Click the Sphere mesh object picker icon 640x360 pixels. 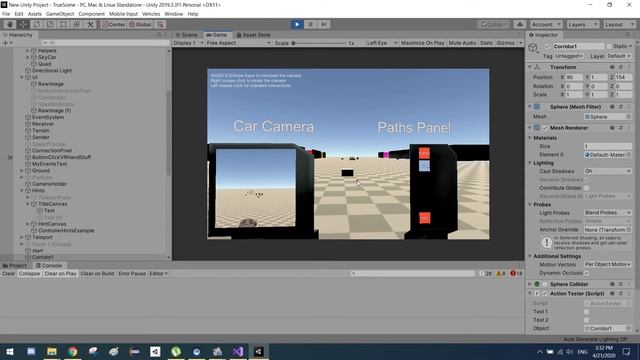(629, 117)
